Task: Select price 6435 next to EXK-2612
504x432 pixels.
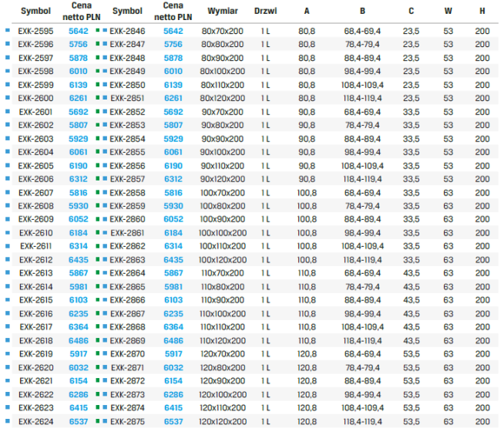Action: (x=79, y=260)
